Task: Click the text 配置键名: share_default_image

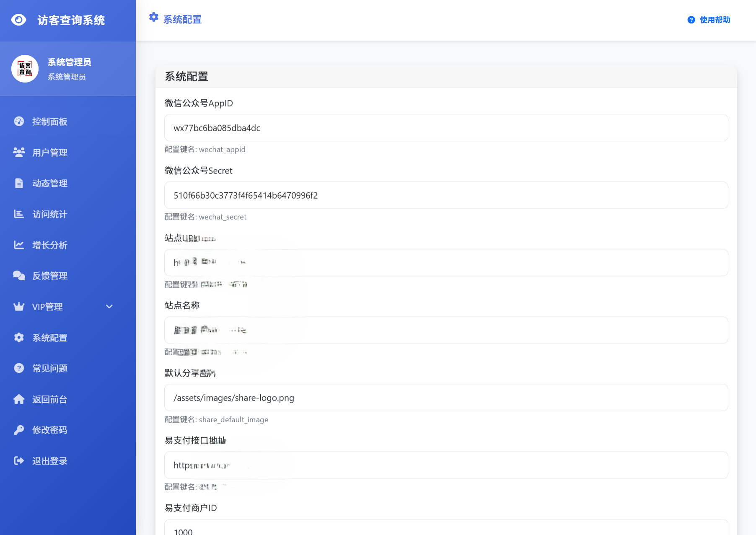Action: [x=216, y=420]
